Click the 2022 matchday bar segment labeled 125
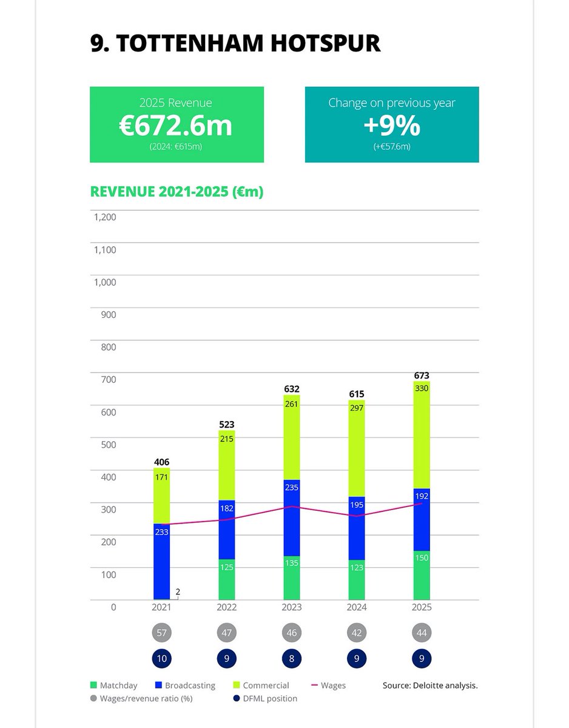569x728 pixels. point(227,579)
